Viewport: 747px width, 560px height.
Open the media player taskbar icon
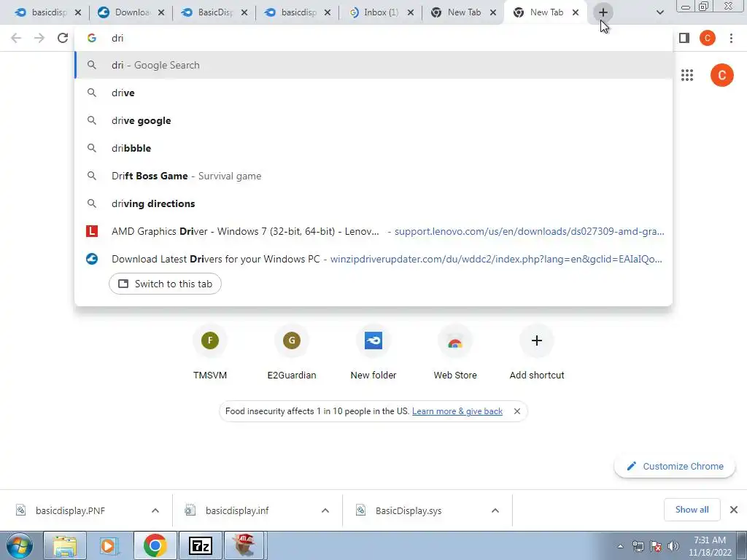coord(109,545)
